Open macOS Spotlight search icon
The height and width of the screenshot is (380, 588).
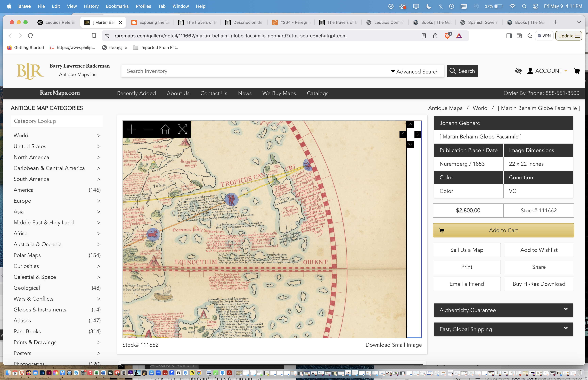(524, 6)
